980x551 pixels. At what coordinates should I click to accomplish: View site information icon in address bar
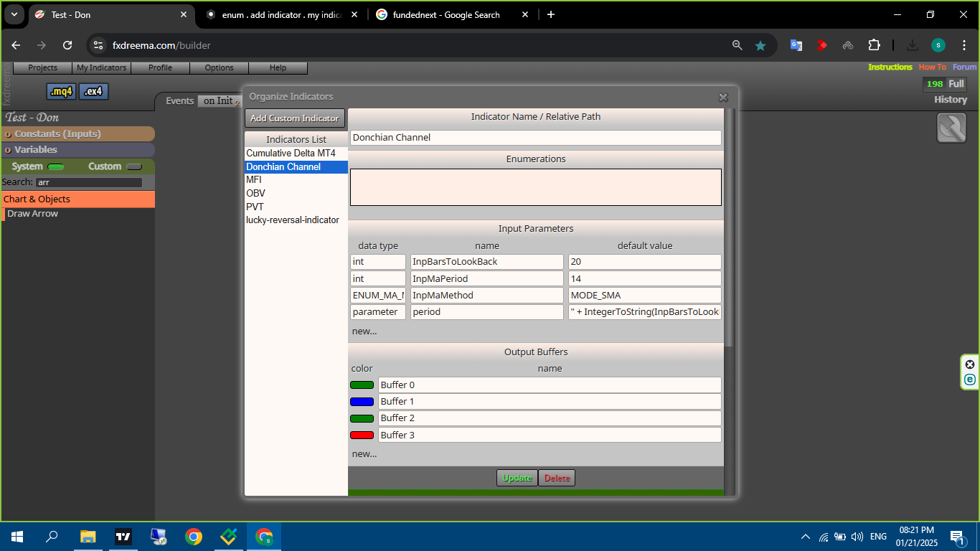(99, 45)
